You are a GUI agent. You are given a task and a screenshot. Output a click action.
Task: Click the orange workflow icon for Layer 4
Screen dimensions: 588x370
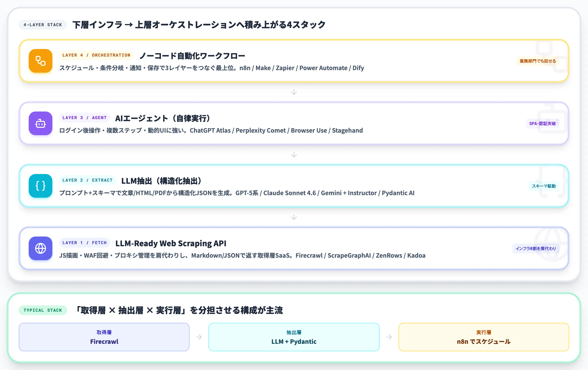tap(41, 61)
